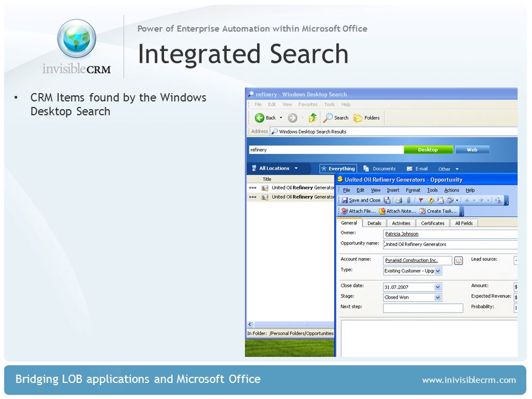Open the Search toolbar button
The image size is (532, 399).
pos(336,117)
